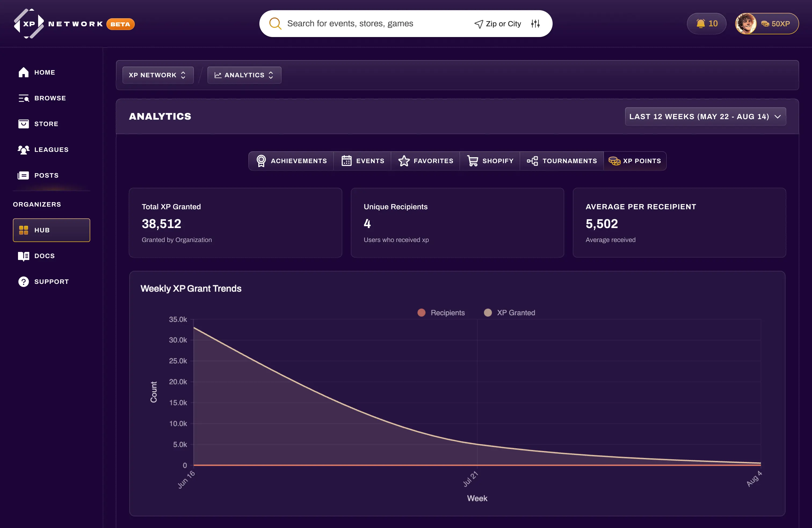Open the Docs page from sidebar
812x528 pixels.
click(23, 256)
